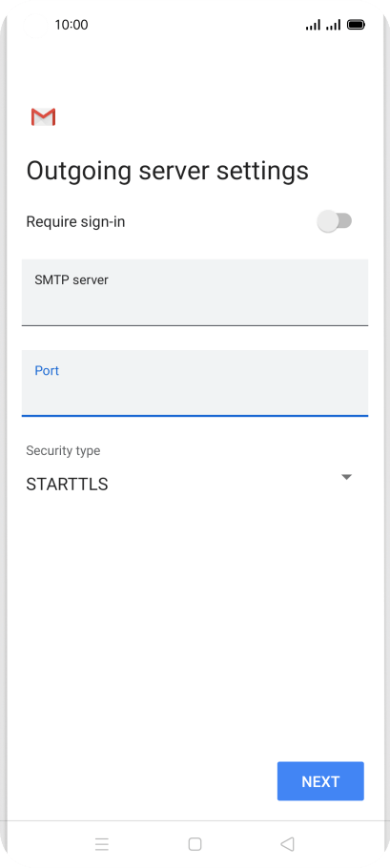
Task: Tap the empty area left of NEXT
Action: [138, 781]
